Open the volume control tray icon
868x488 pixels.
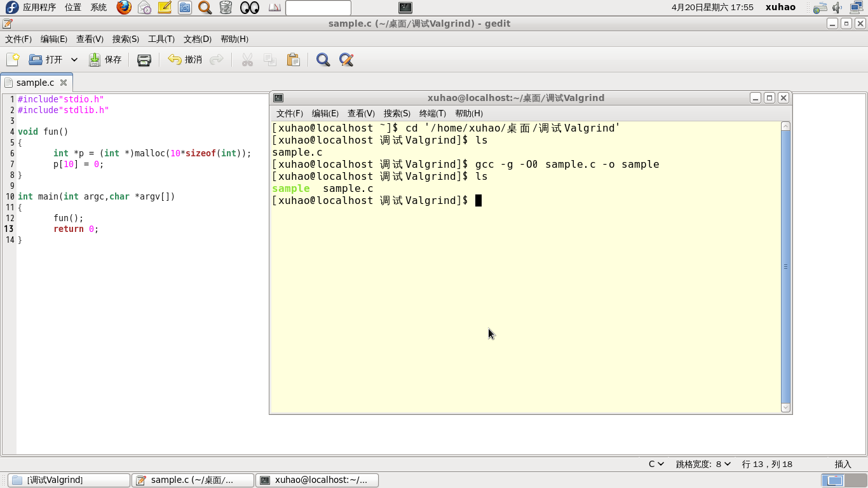837,8
